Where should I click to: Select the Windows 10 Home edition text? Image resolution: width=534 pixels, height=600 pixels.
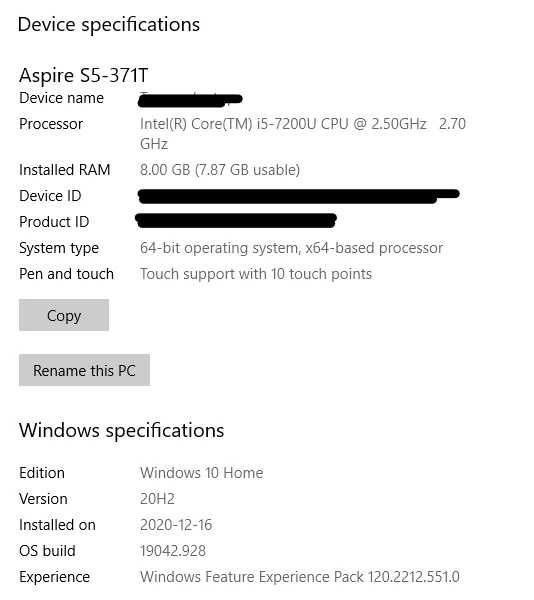[202, 473]
